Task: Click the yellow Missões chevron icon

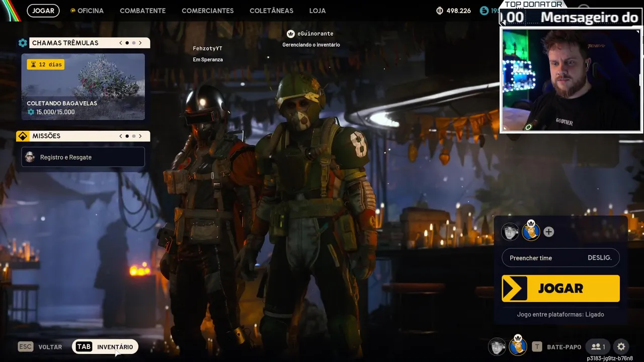Action: [x=23, y=136]
